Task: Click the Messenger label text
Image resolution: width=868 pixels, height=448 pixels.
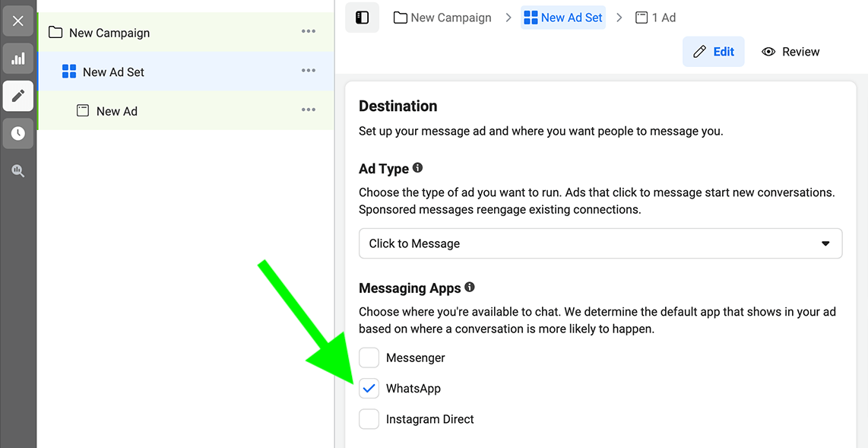Action: tap(416, 357)
